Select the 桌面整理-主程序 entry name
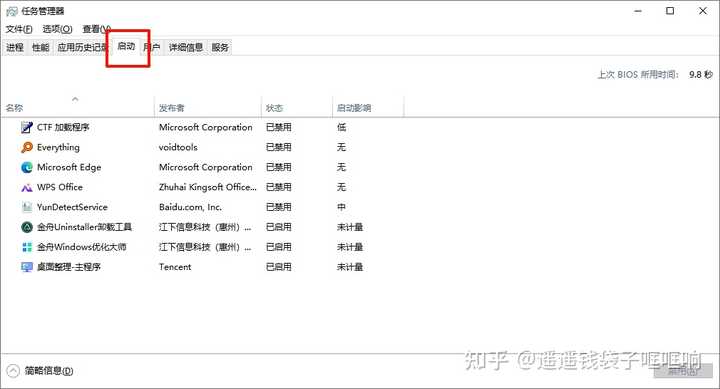Viewport: 720px width, 389px height. click(x=69, y=267)
